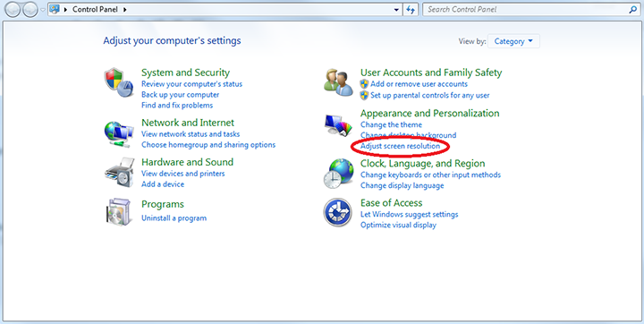The height and width of the screenshot is (324, 644).
Task: Click the Control Panel breadcrumb text
Action: click(96, 9)
